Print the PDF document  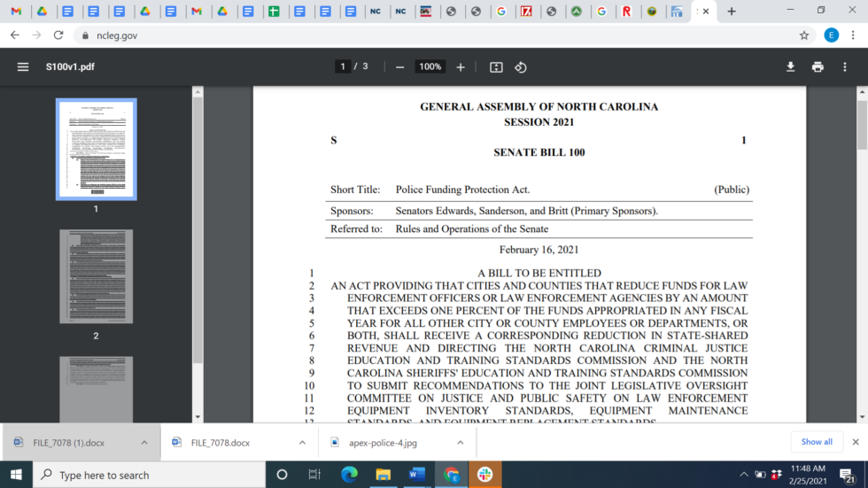818,67
